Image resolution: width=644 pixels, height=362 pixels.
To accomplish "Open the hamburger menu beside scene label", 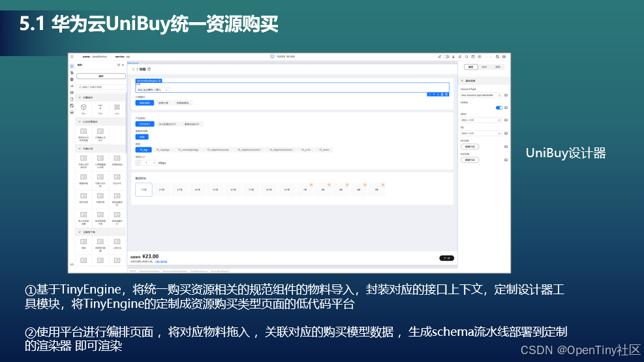I will click(x=72, y=57).
